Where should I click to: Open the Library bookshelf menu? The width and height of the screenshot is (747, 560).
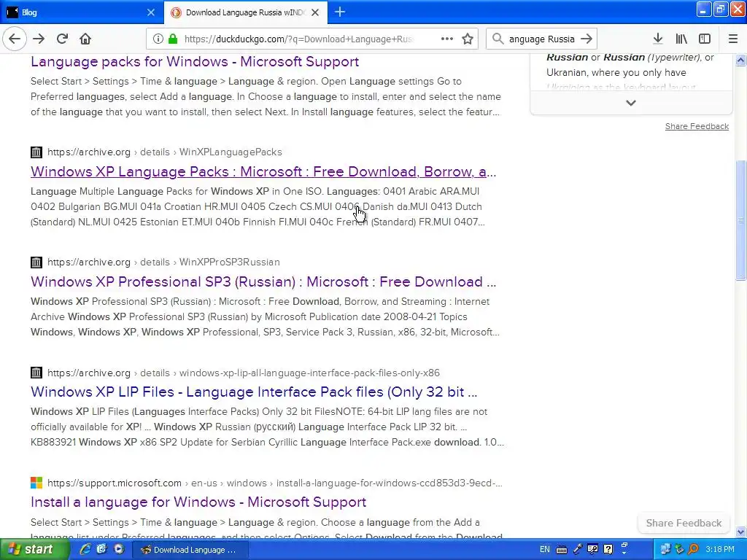pos(681,39)
